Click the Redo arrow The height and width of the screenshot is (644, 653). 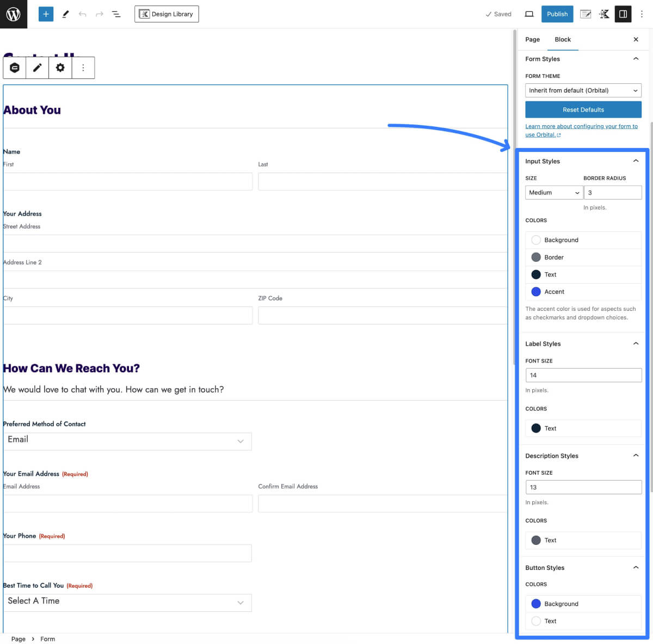(x=100, y=14)
